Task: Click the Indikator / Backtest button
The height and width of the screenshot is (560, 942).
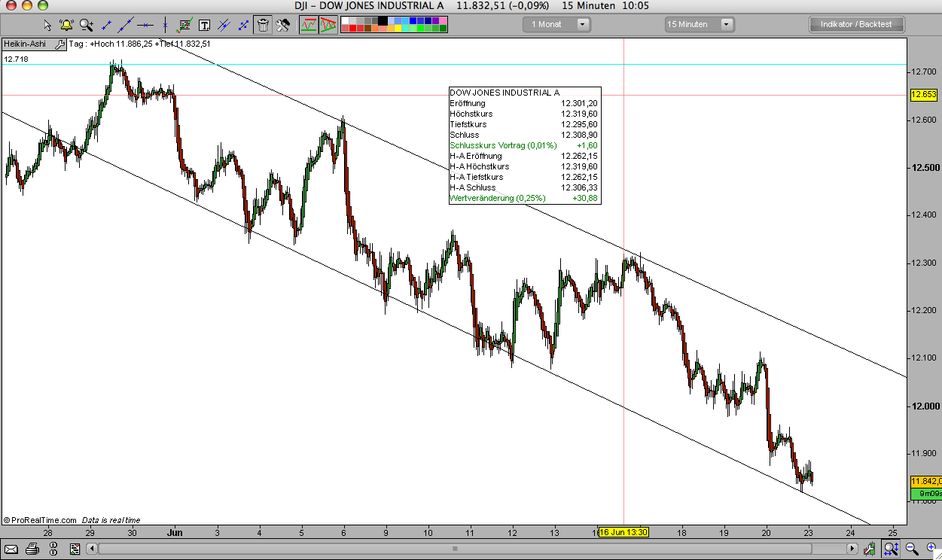Action: pyautogui.click(x=856, y=24)
